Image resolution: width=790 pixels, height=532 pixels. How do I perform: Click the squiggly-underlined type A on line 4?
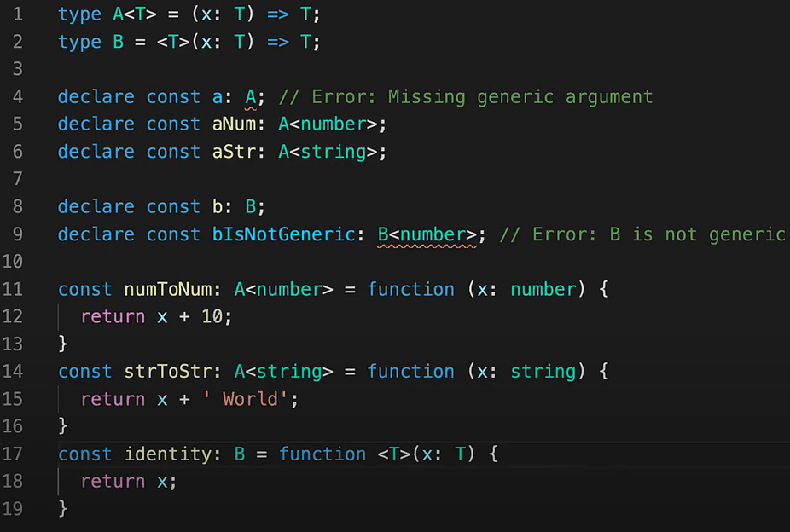click(x=251, y=97)
